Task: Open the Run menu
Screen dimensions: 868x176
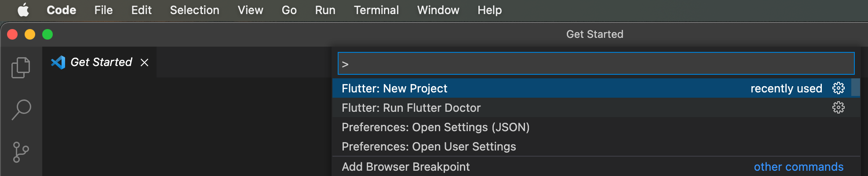Action: coord(325,10)
